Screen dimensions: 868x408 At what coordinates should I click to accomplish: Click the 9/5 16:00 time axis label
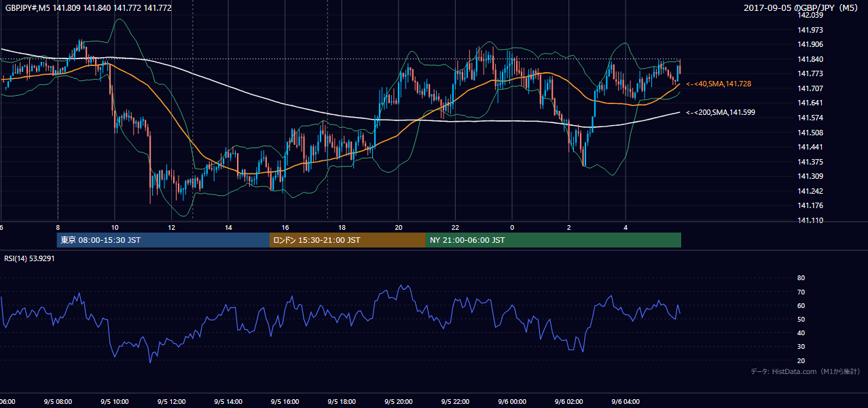tap(285, 402)
